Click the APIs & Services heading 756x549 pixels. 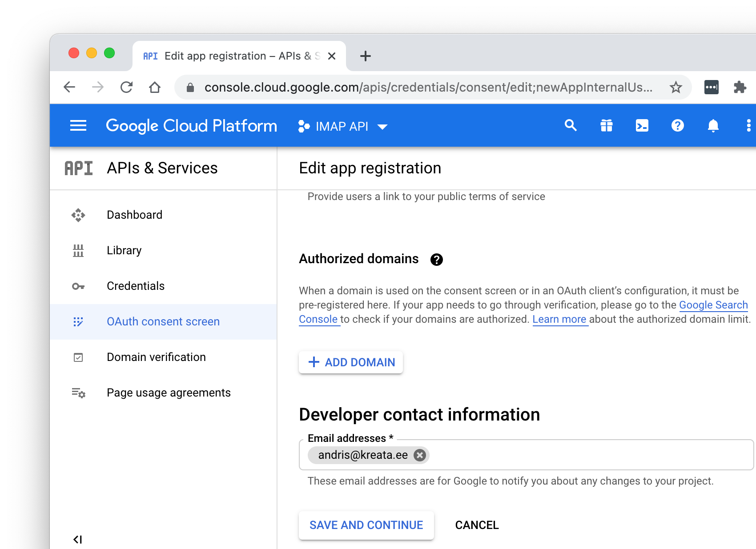(162, 168)
